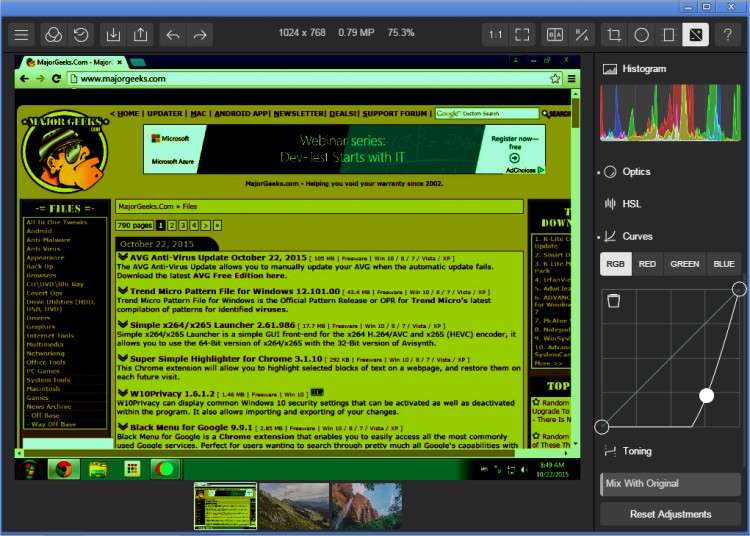Screen dimensions: 750x536
Task: Click the curve bottom-left endpoint handle
Action: tap(602, 427)
